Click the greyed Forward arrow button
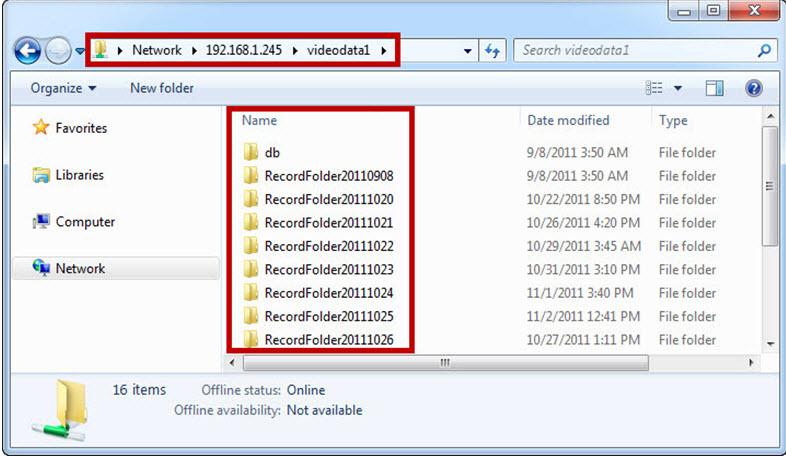This screenshot has width=786, height=456. click(58, 51)
